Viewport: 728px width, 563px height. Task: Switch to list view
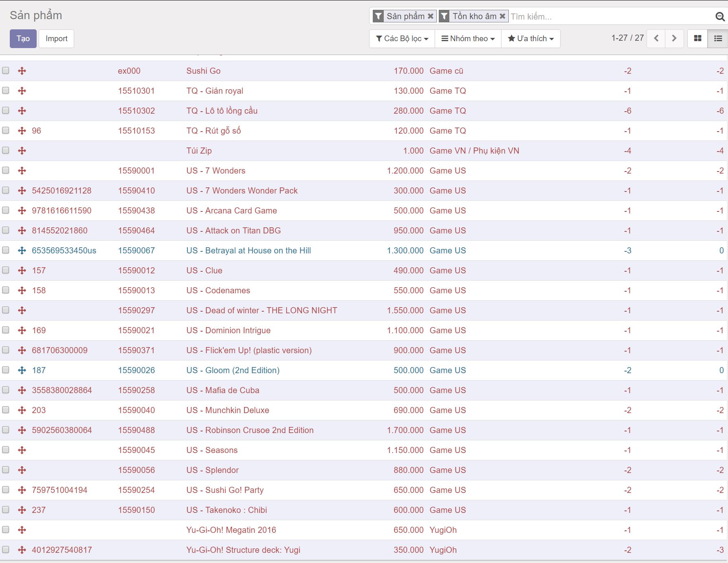(718, 38)
